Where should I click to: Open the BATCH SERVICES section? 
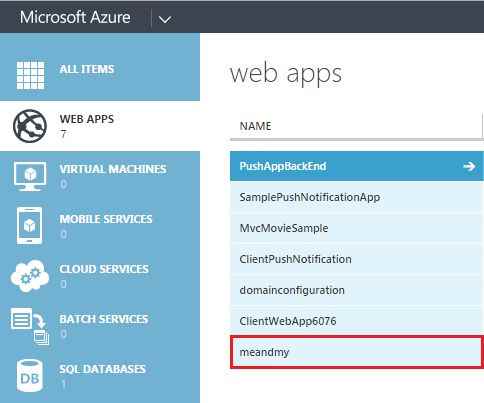coord(104,319)
